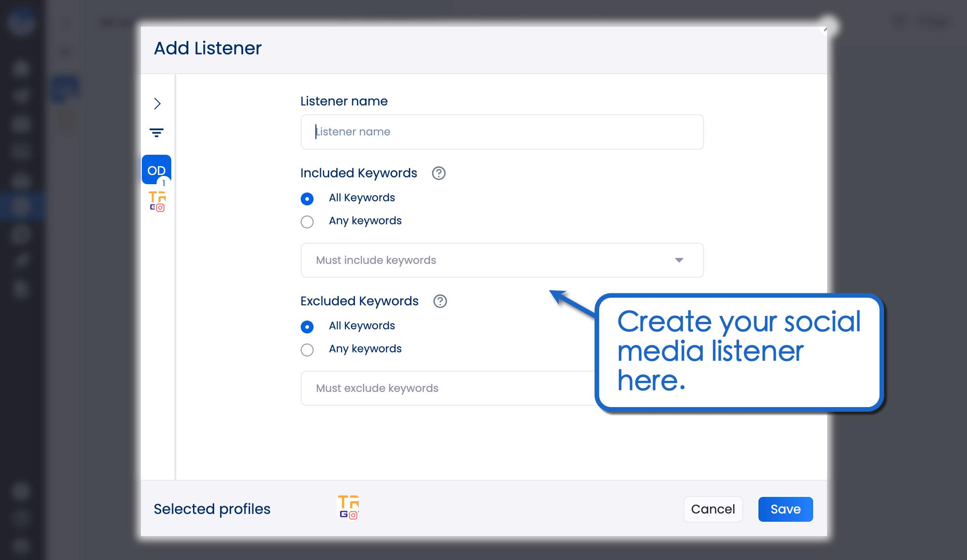Cancel creating the listener
This screenshot has width=967, height=560.
[x=713, y=509]
